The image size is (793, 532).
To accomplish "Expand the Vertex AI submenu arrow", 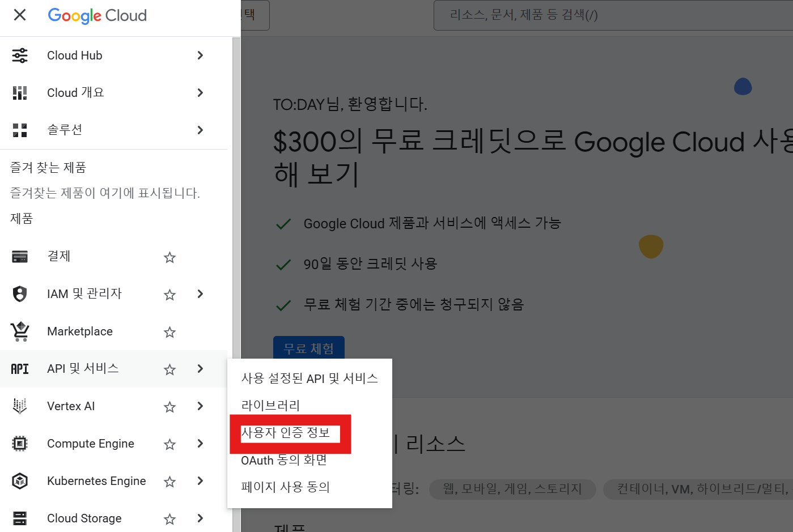I will click(x=200, y=406).
